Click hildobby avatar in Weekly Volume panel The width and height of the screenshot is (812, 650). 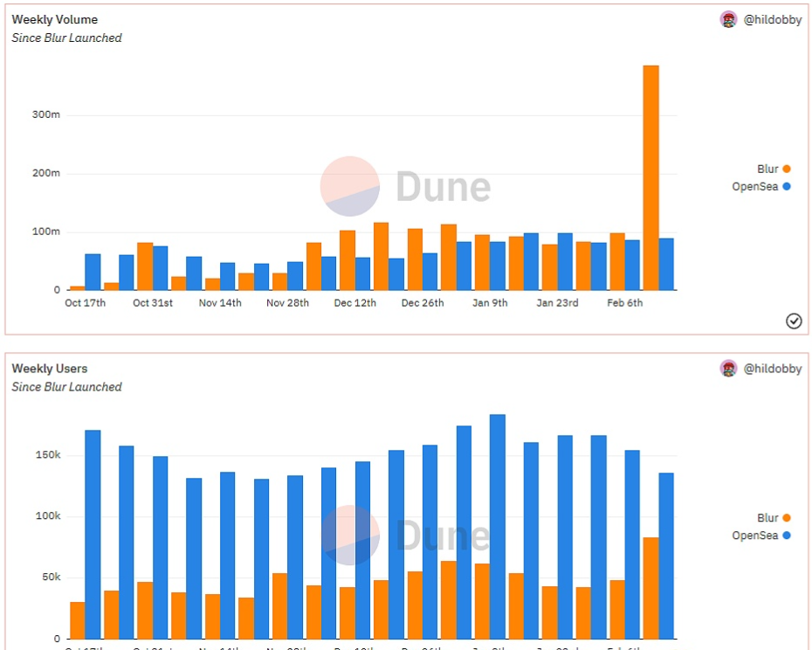(x=728, y=19)
